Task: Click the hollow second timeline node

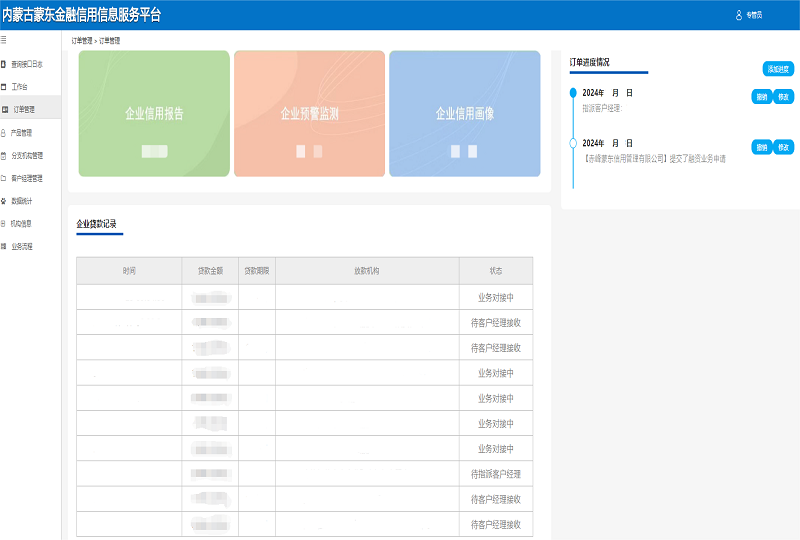Action: 573,143
